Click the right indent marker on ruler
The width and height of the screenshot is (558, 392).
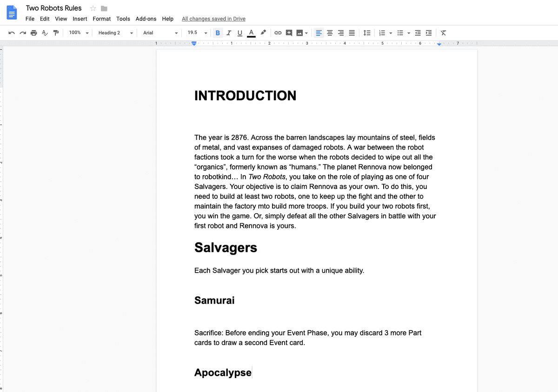point(439,44)
